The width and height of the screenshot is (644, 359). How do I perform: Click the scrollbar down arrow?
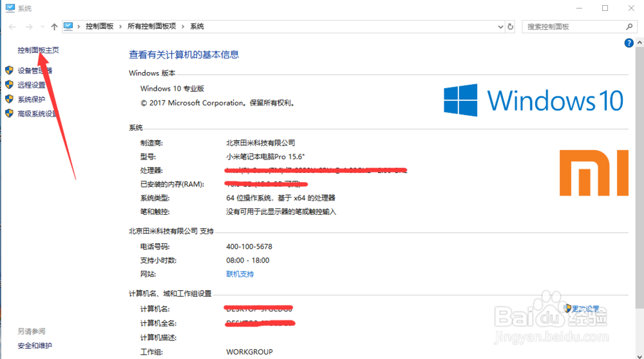pos(639,356)
